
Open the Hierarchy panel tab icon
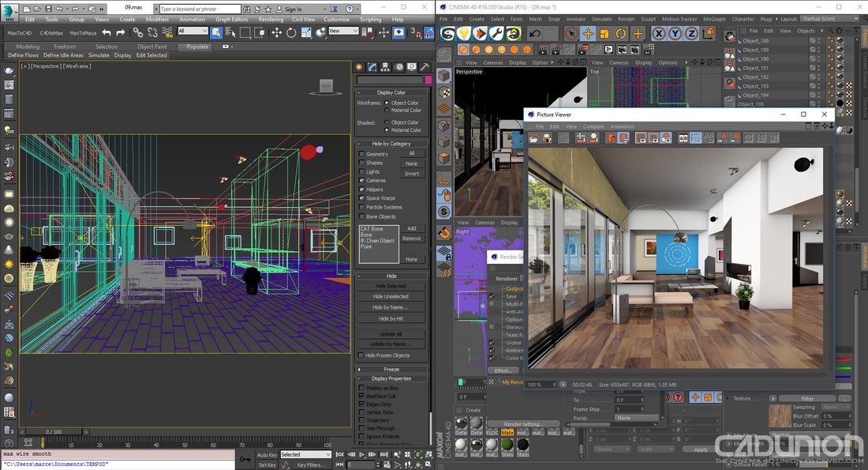[x=385, y=67]
